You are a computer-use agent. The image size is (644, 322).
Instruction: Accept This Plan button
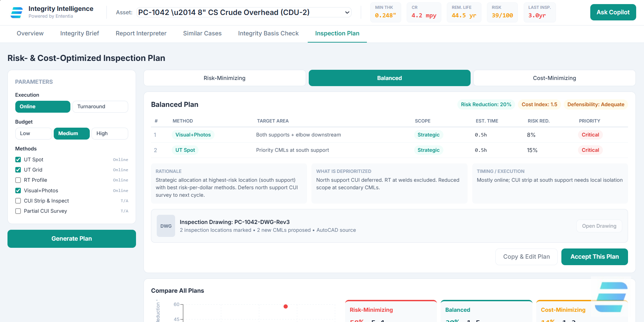(x=595, y=257)
